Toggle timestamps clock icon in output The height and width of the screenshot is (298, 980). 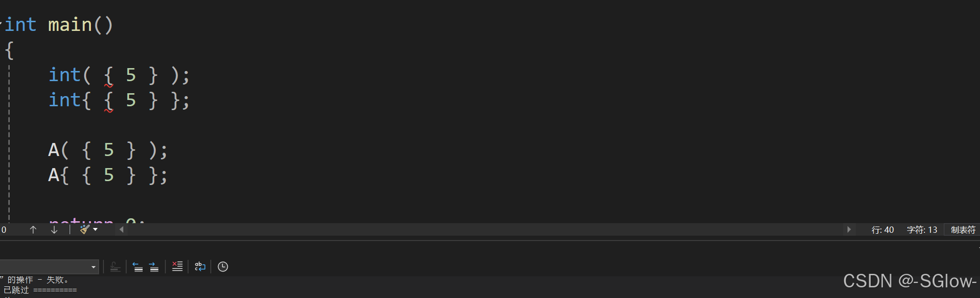(x=223, y=267)
